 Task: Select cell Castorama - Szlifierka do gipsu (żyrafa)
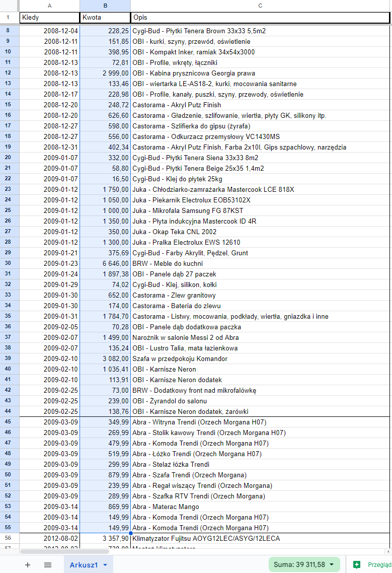pos(260,126)
